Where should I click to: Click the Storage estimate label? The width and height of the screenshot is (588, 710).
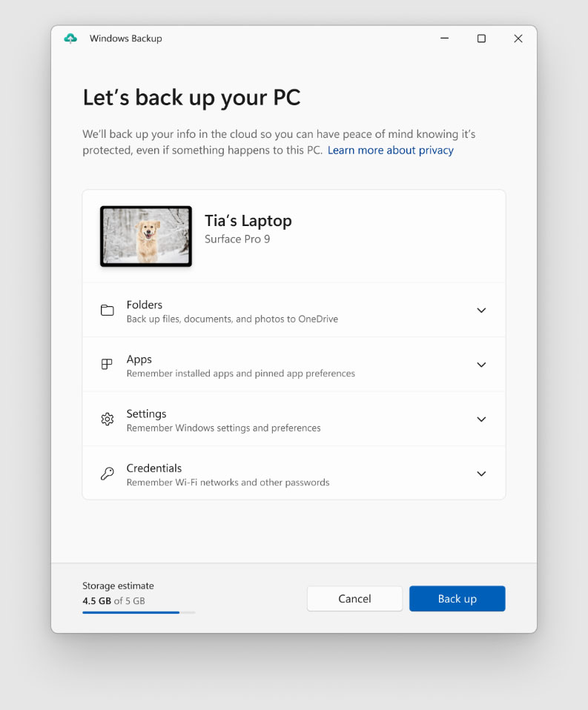click(118, 586)
